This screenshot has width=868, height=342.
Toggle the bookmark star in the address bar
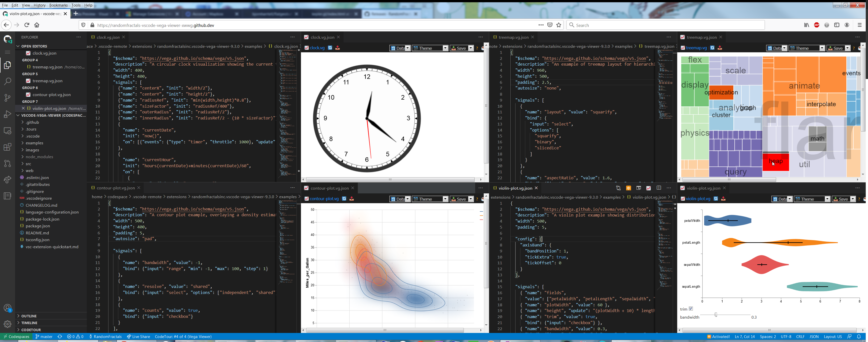coord(559,25)
